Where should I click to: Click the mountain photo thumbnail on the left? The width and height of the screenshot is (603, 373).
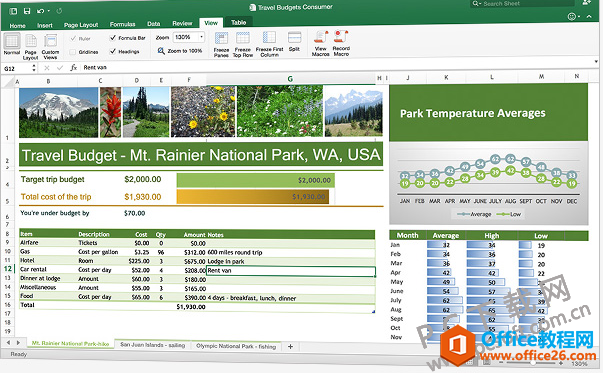[58, 112]
